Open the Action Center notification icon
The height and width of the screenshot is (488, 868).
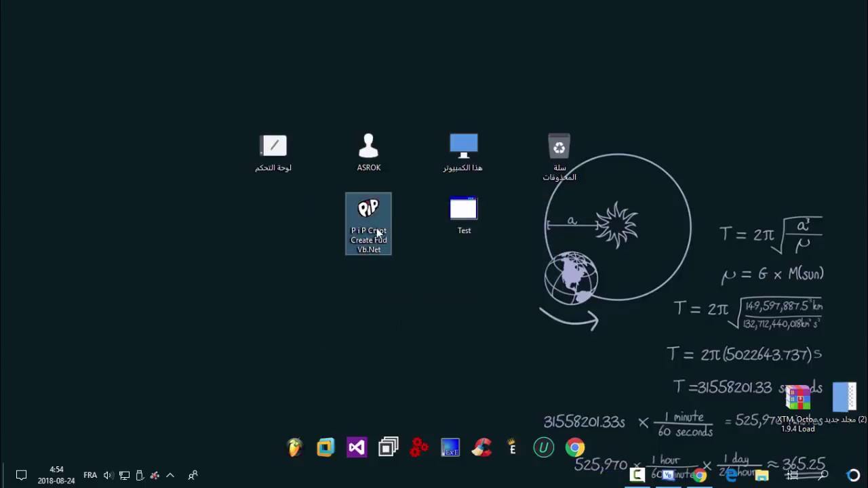[x=21, y=475]
